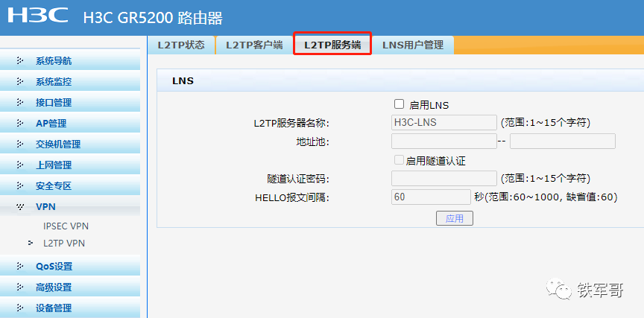Screen dimensions: 644x318
Task: Open the L2TP VPN submenu item
Action: (x=64, y=243)
